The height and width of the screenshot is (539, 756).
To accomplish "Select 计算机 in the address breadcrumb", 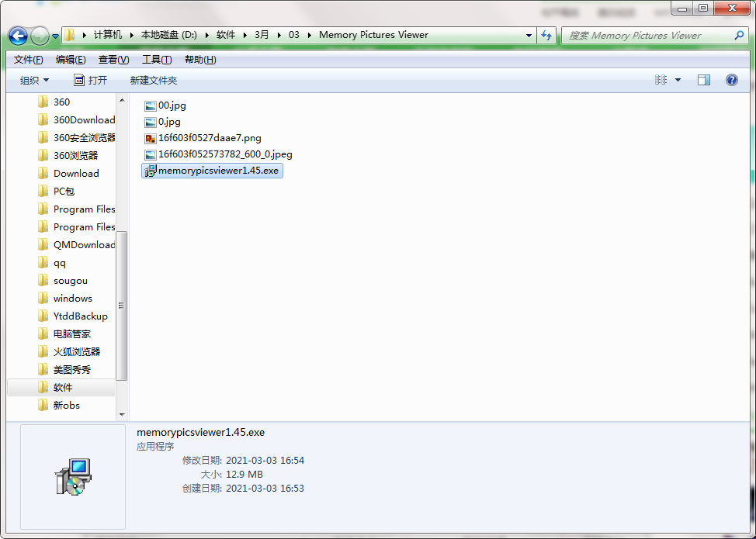I will (108, 35).
